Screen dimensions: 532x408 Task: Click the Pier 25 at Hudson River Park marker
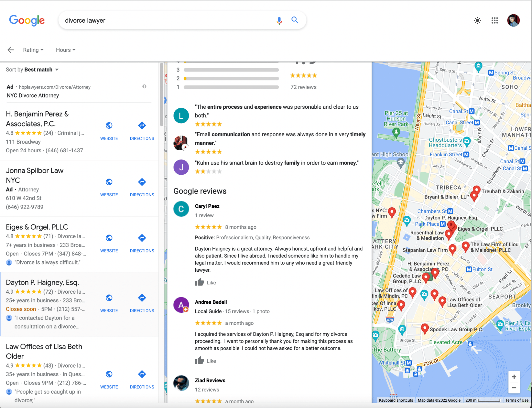coord(396,132)
